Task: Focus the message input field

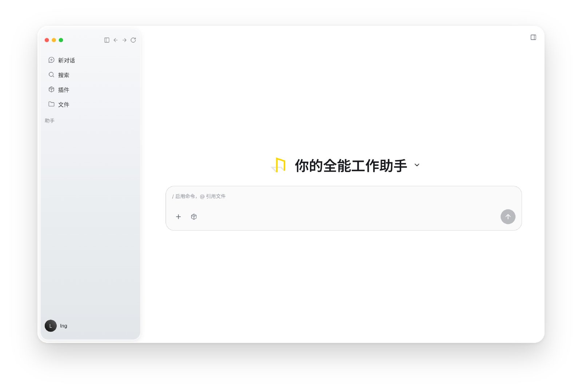Action: coord(343,196)
